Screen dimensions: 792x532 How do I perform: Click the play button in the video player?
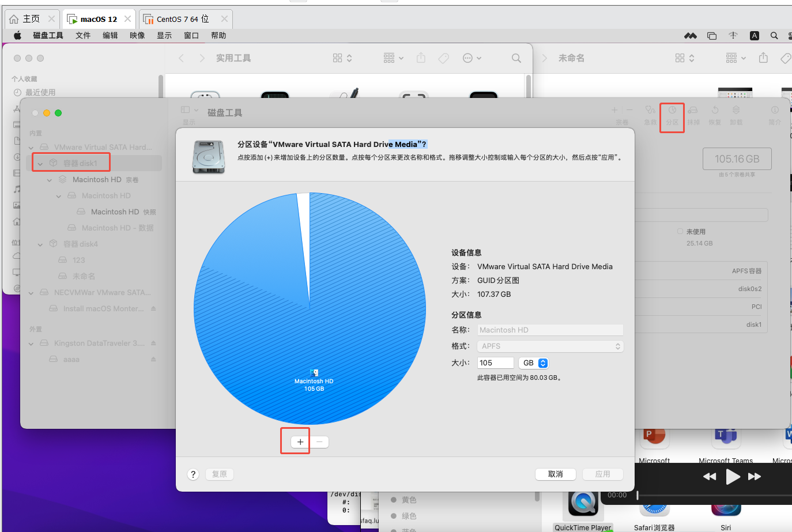[x=733, y=477]
